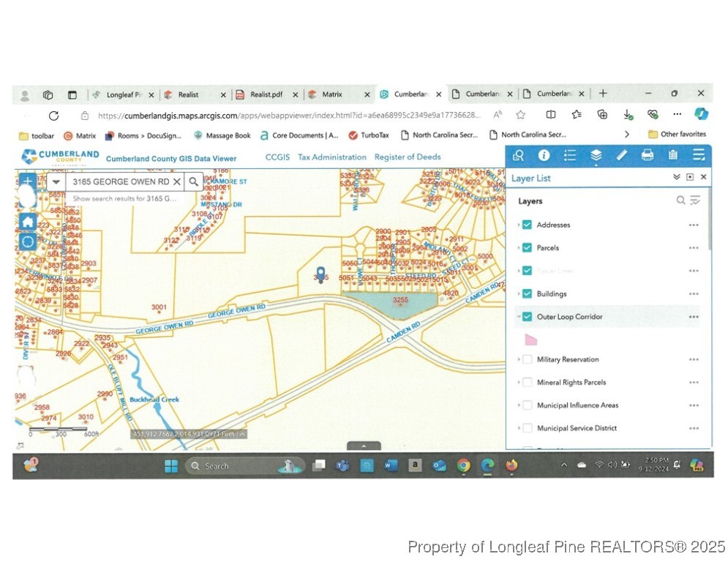Screen dimensions: 728x562
Task: Switch to the Longleaf Pine browser tab
Action: coord(124,94)
